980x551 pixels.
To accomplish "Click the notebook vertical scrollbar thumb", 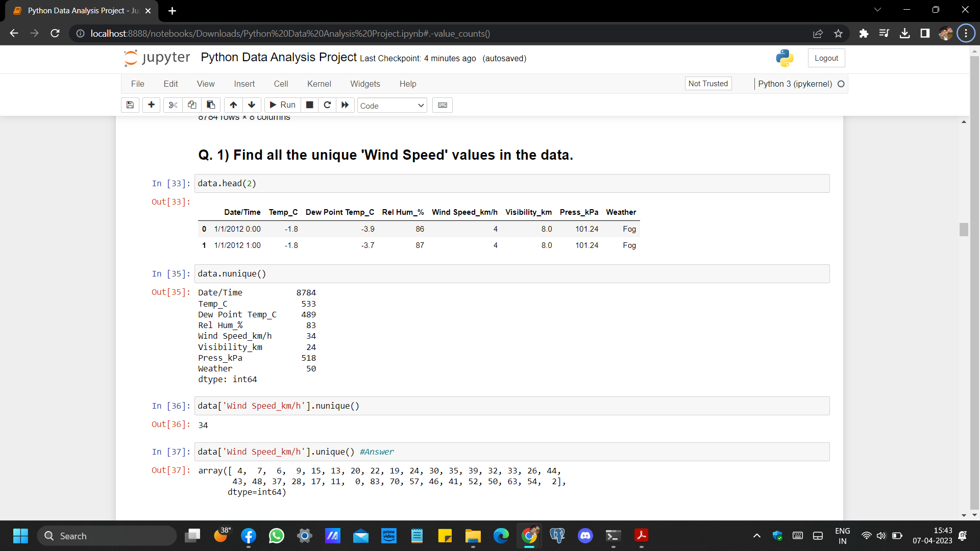I will coord(964,230).
